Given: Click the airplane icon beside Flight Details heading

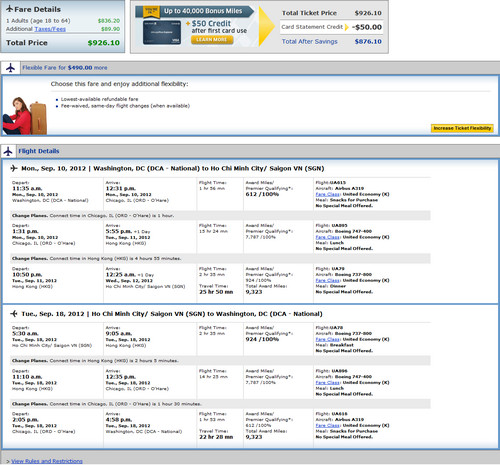Looking at the screenshot, I should [8, 151].
